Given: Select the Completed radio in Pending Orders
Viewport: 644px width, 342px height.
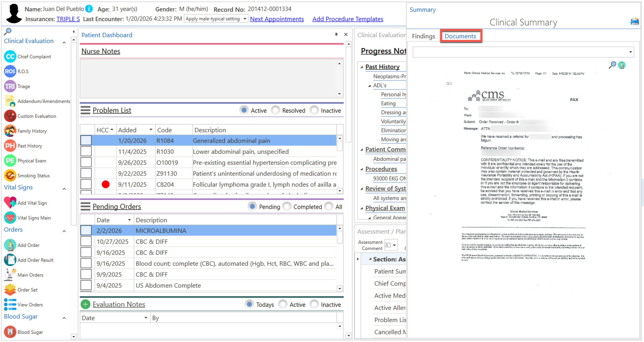Looking at the screenshot, I should 287,206.
